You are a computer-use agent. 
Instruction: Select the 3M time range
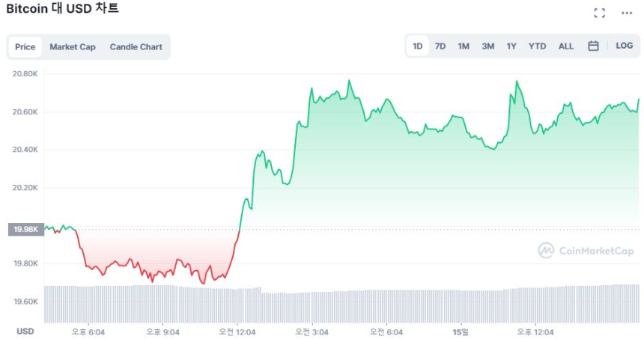click(x=487, y=46)
